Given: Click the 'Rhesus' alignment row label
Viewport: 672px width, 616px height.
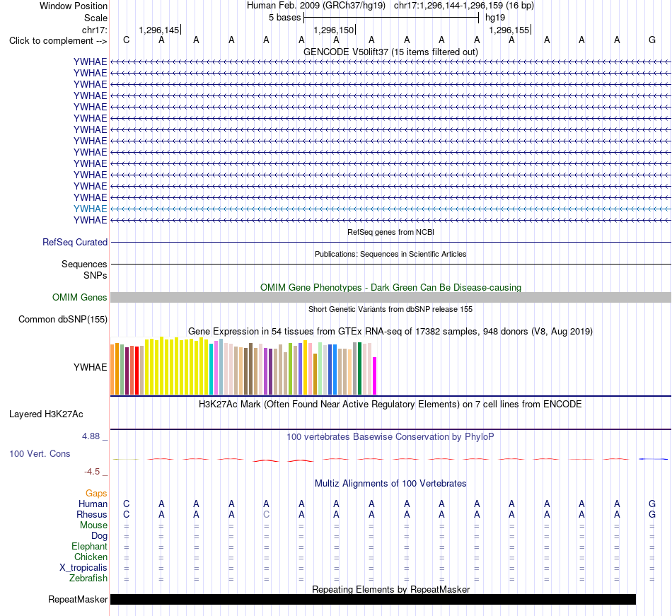Looking at the screenshot, I should click(92, 514).
